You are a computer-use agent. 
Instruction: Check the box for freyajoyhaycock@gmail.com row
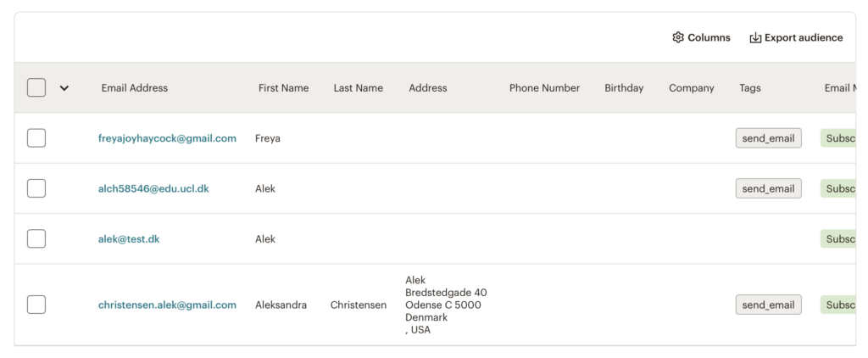point(36,138)
